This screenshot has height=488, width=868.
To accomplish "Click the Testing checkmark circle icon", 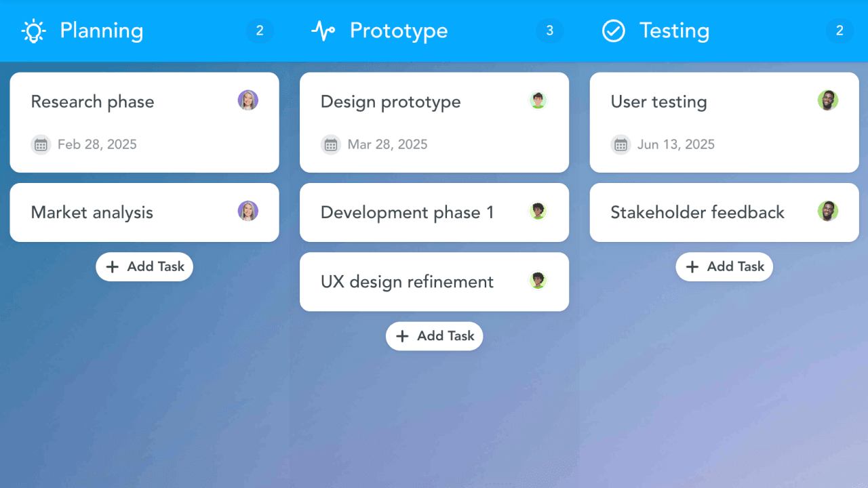I will 614,31.
